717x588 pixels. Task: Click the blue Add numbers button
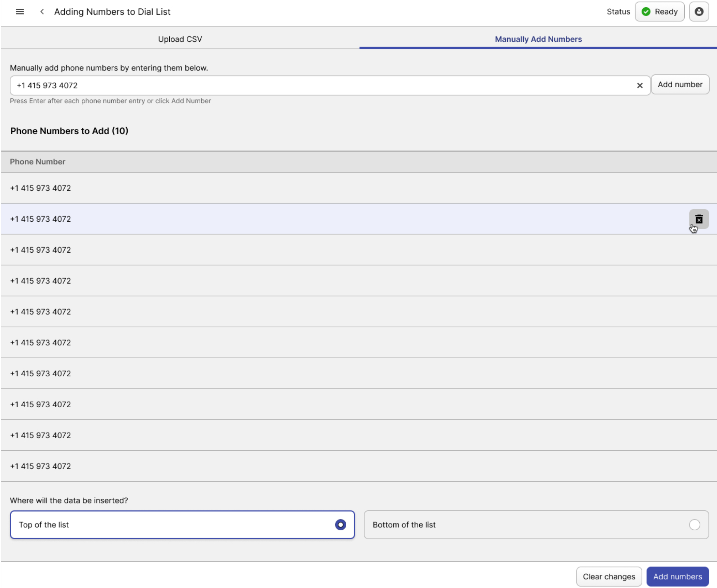[x=677, y=576]
